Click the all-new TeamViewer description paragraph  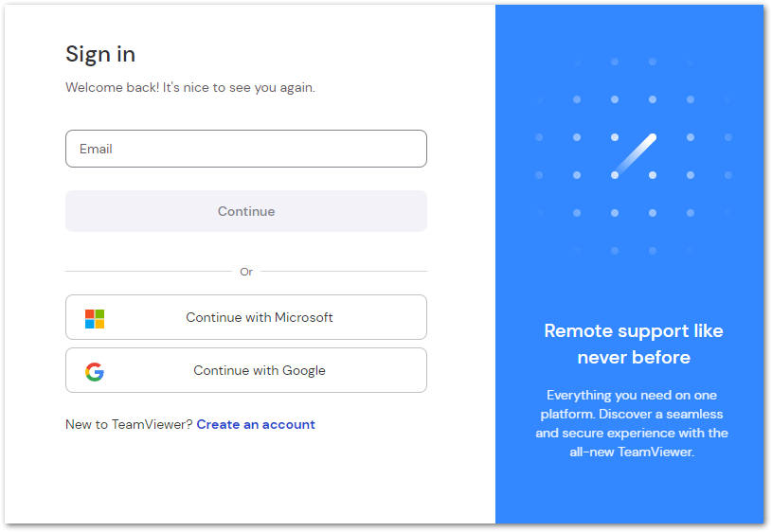[632, 423]
